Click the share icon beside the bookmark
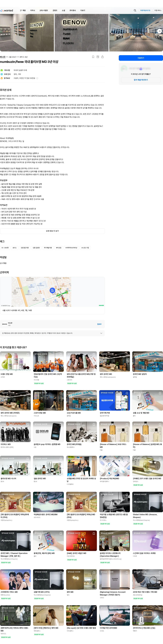The image size is (163, 644). coord(102,57)
